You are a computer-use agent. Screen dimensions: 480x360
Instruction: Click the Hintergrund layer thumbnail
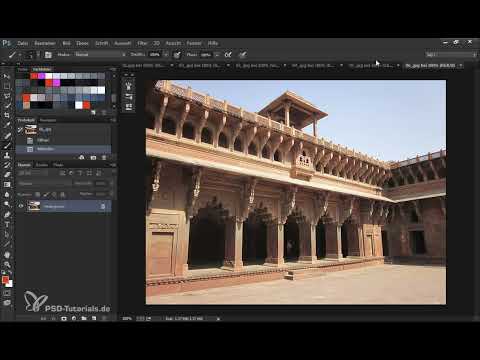click(34, 206)
